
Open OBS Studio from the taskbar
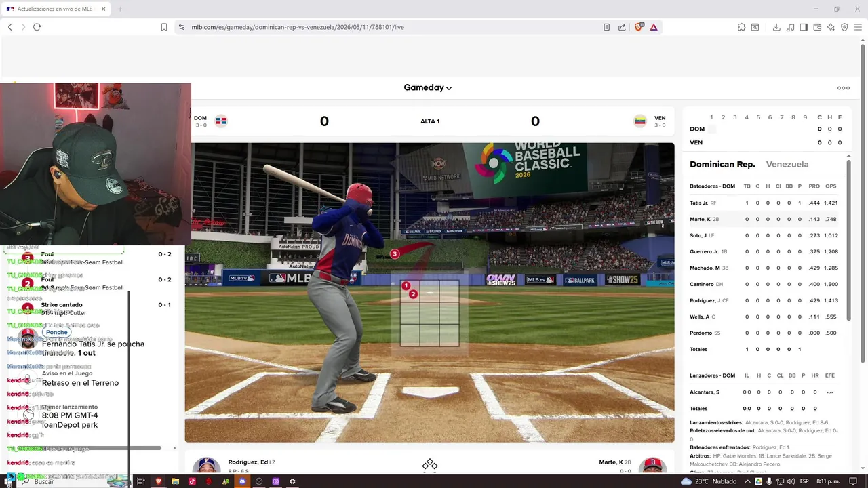pos(259,481)
